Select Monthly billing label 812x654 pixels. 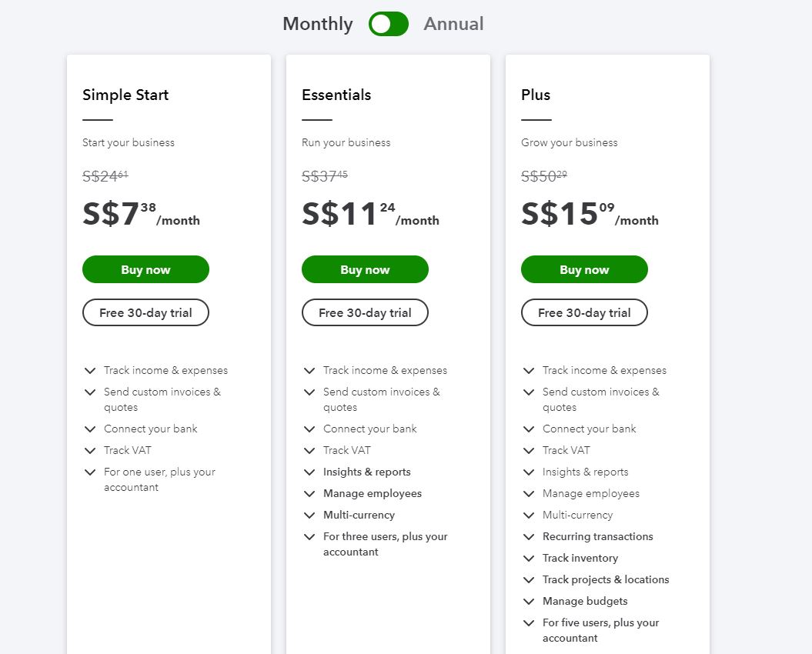[317, 24]
